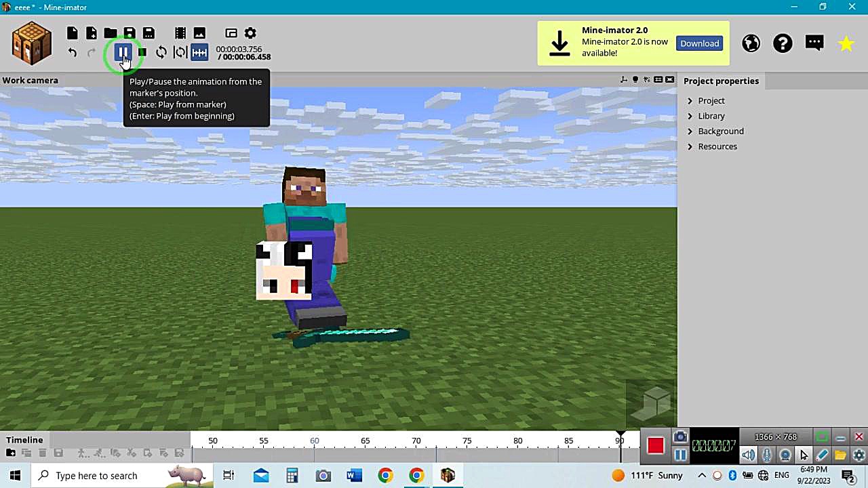Toggle the split view icon in viewport header

point(658,80)
